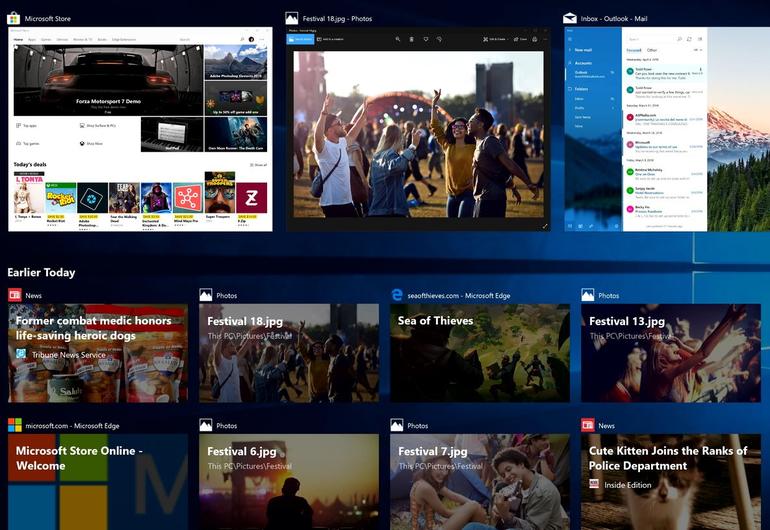Image resolution: width=770 pixels, height=530 pixels.
Task: Click Share in the Photos toolbar
Action: coord(520,39)
